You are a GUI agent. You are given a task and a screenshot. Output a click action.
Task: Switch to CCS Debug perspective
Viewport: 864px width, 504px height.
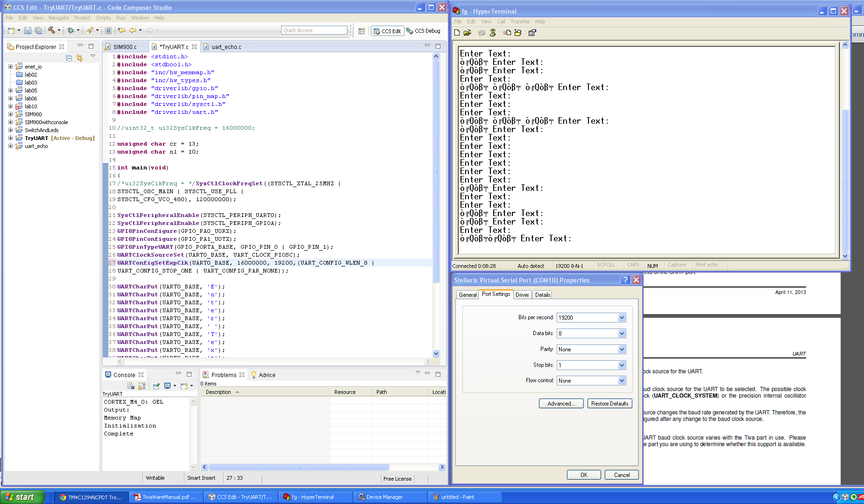click(x=423, y=31)
